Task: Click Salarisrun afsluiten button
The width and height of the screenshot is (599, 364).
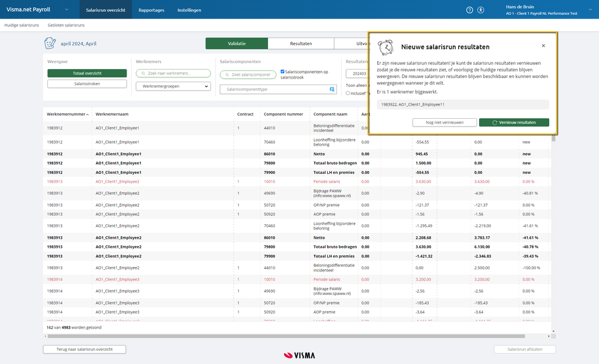Action: 525,349
